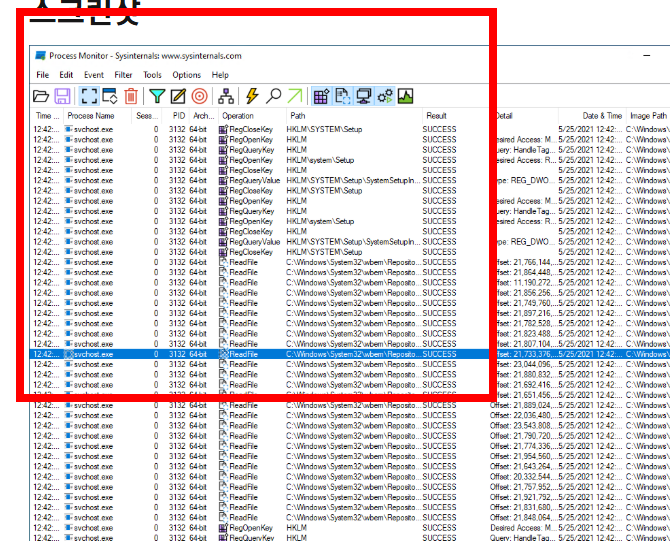Image resolution: width=670 pixels, height=541 pixels.
Task: Select the row with offset 11,190,272
Action: (351, 283)
